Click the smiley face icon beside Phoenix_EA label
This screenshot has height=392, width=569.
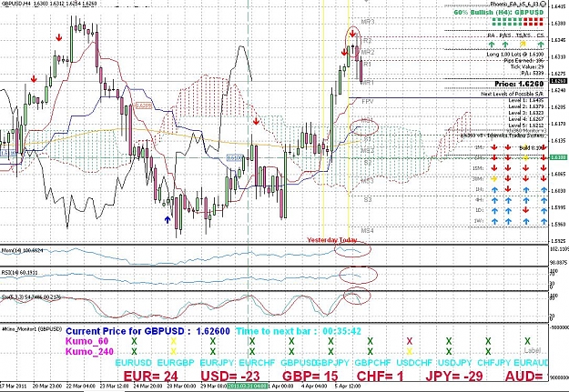pos(544,4)
